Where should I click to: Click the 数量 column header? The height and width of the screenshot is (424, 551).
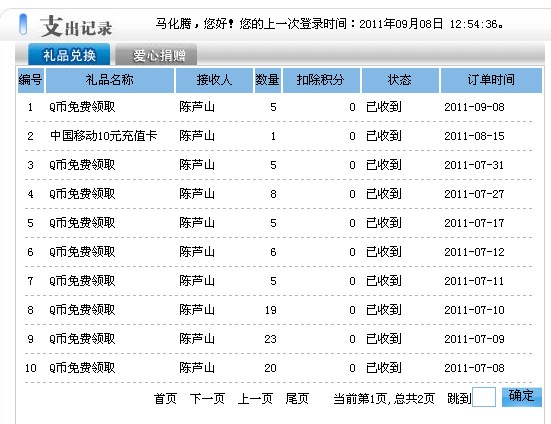pyautogui.click(x=268, y=80)
